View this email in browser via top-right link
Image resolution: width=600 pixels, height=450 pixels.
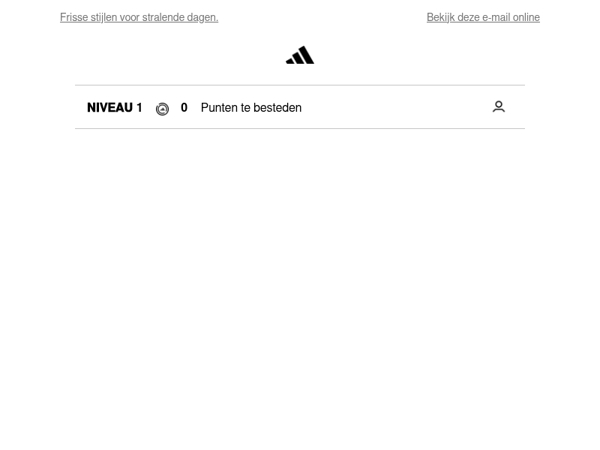click(x=483, y=17)
